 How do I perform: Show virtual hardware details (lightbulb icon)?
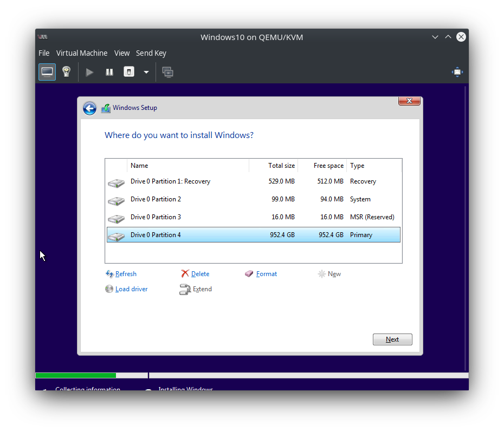click(67, 72)
